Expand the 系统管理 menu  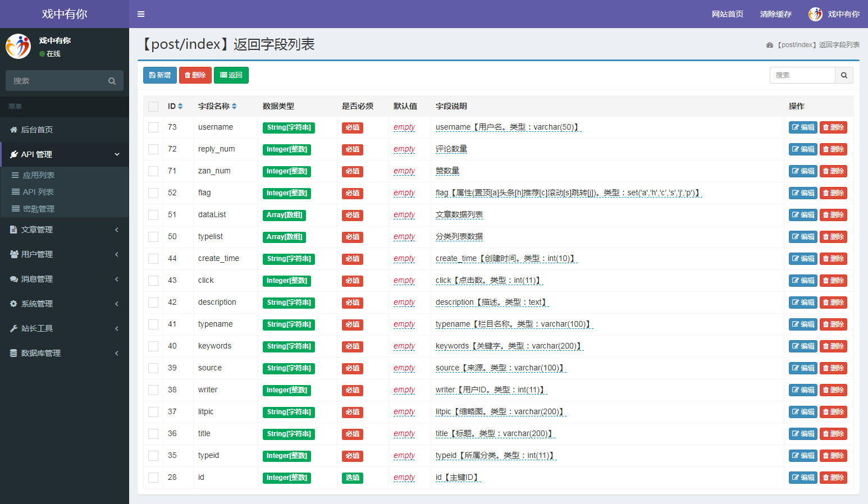65,304
